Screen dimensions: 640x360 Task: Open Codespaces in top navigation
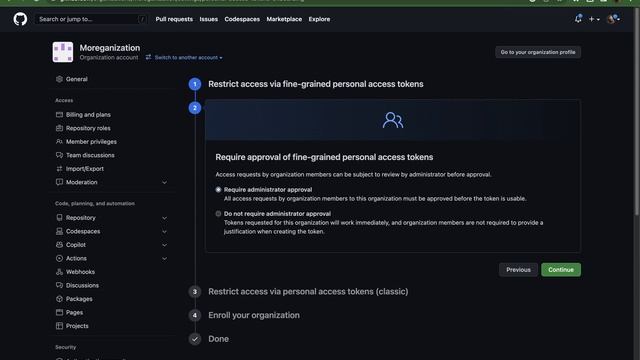click(242, 19)
